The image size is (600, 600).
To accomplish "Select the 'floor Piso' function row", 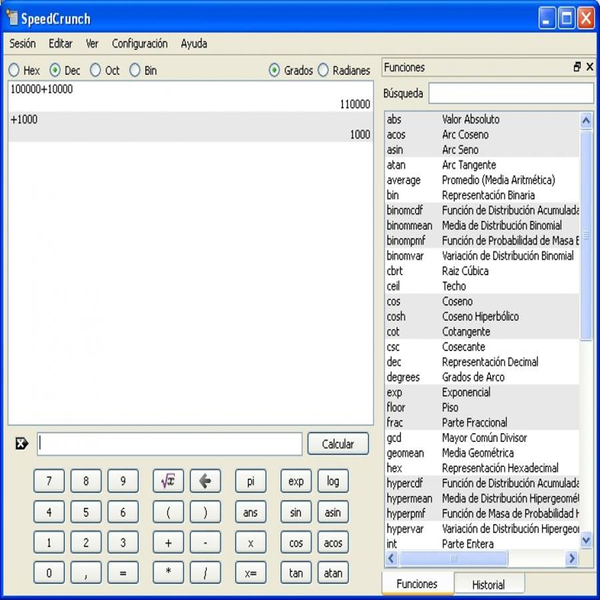I will click(x=482, y=408).
